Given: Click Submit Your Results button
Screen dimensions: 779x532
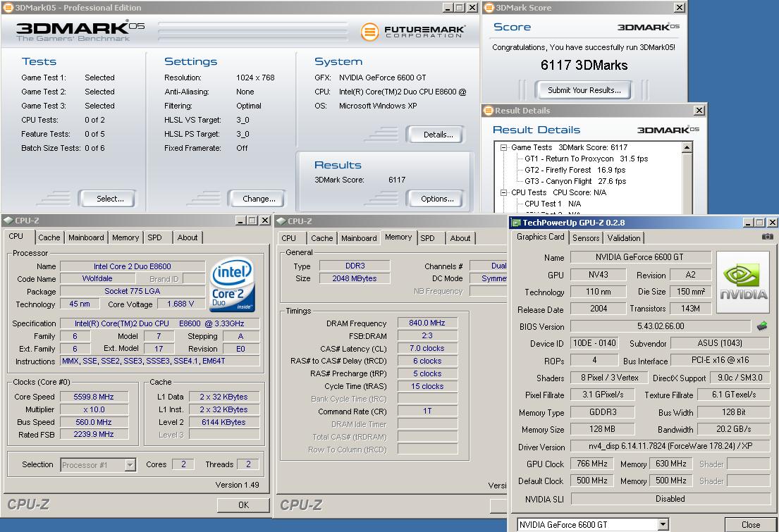Looking at the screenshot, I should [x=584, y=90].
